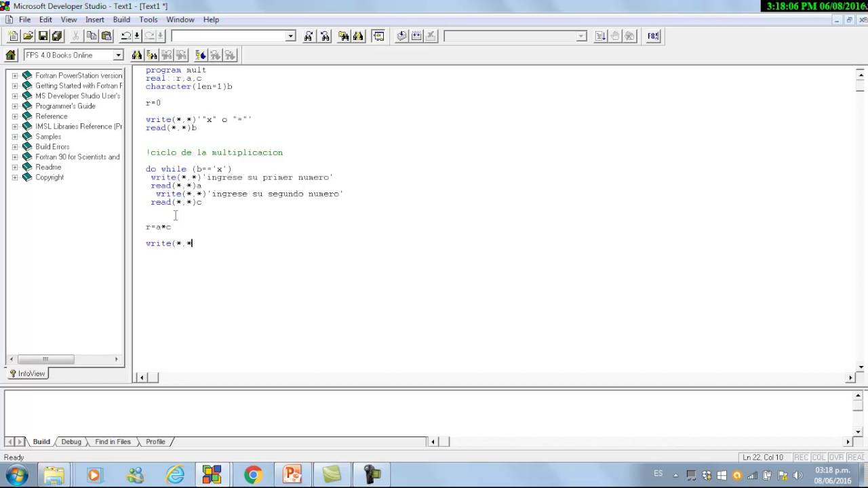Click the Remove All Breakpoints icon

[630, 36]
